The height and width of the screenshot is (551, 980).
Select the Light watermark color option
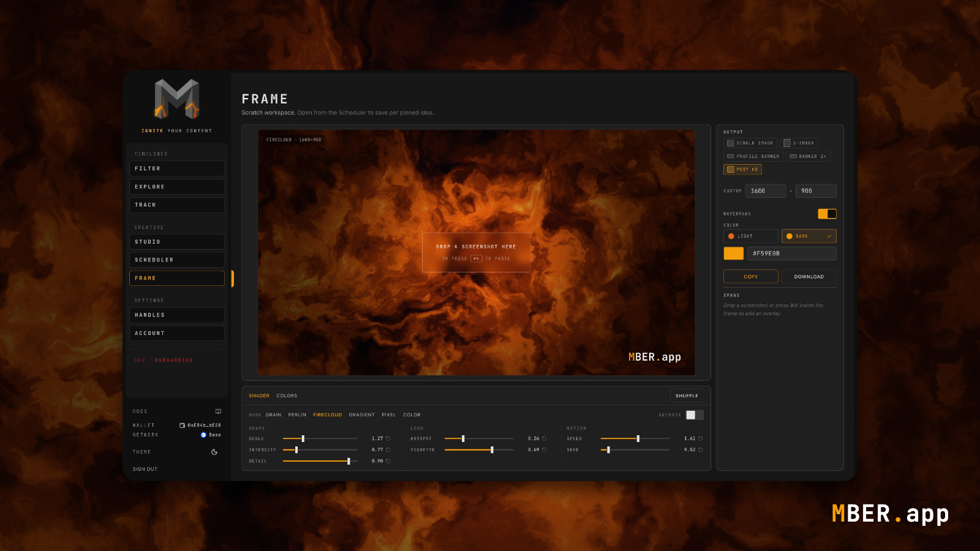click(750, 236)
